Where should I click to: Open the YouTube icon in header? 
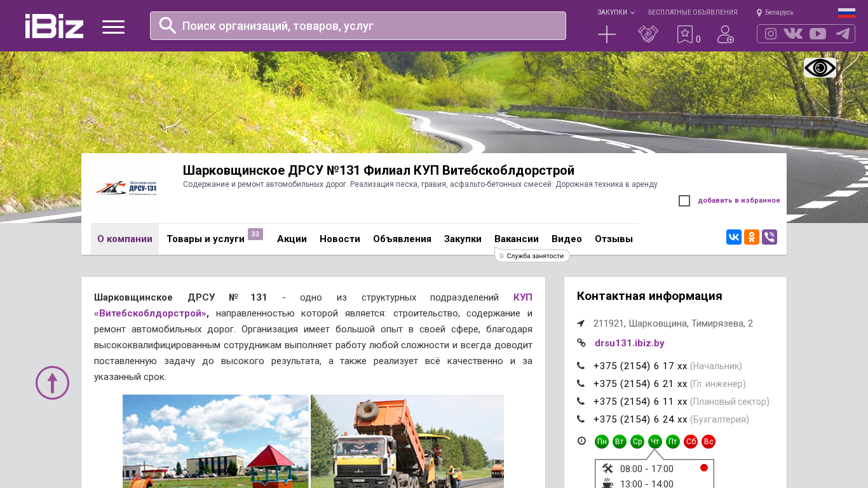(818, 34)
